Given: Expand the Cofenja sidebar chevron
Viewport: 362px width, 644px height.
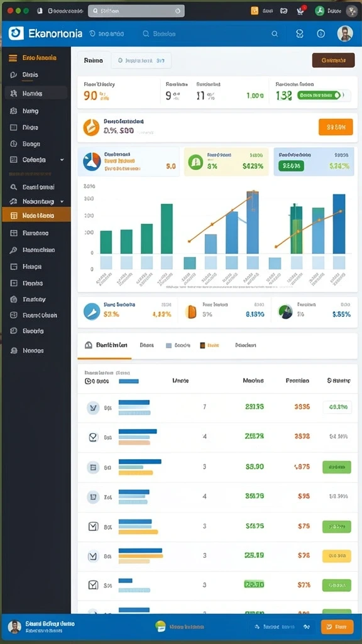Looking at the screenshot, I should point(62,159).
